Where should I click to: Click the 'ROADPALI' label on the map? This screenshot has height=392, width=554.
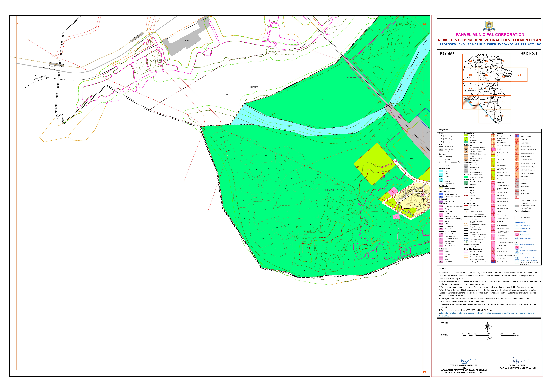click(354, 78)
